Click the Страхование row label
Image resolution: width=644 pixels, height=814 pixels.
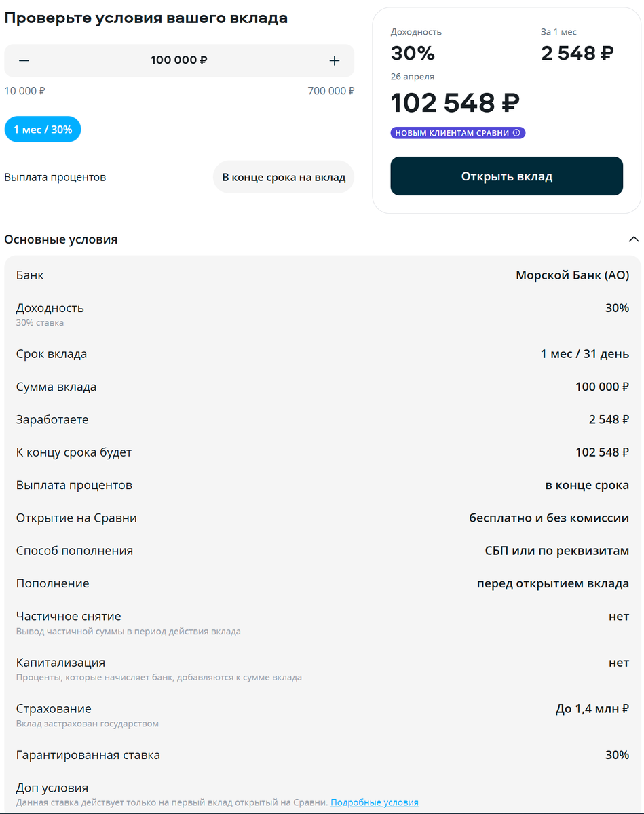point(54,709)
